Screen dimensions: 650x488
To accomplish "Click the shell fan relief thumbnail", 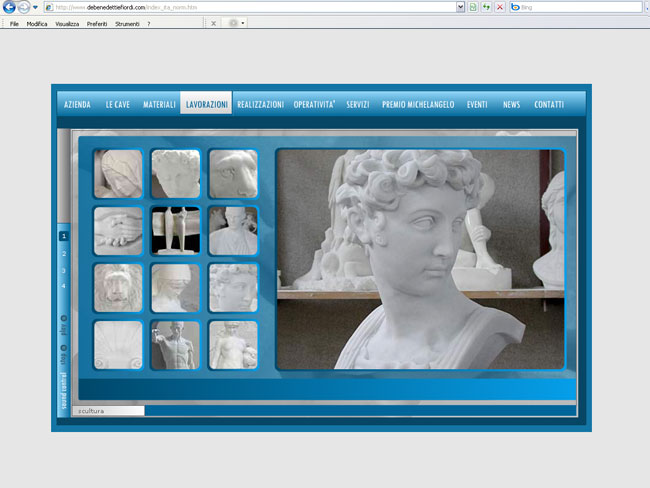I will [x=118, y=345].
